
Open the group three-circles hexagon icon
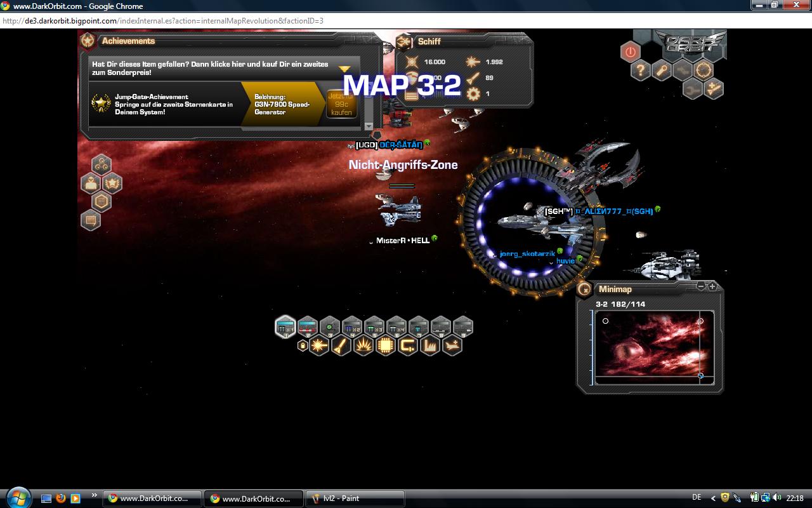coord(101,165)
